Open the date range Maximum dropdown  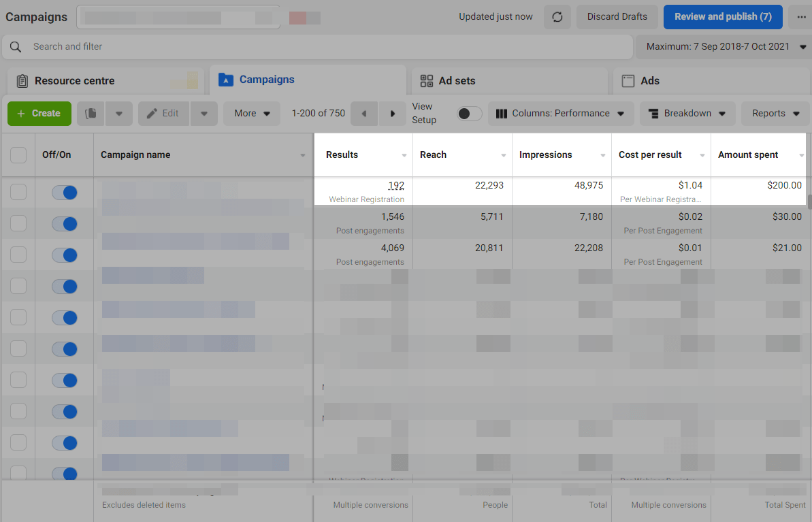click(724, 47)
